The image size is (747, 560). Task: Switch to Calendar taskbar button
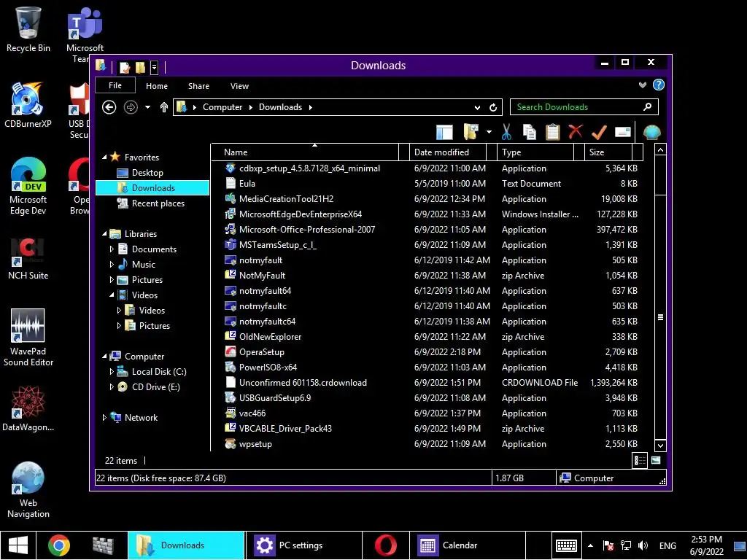tap(468, 545)
